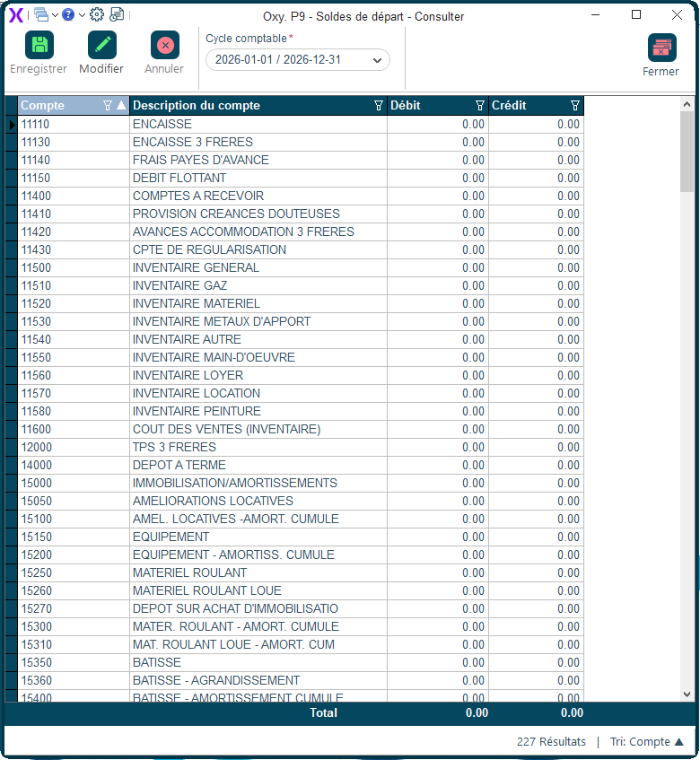Screen dimensions: 700x760
Task: Select INVENTAIRE METAUX D'APPORT row
Action: (x=301, y=321)
